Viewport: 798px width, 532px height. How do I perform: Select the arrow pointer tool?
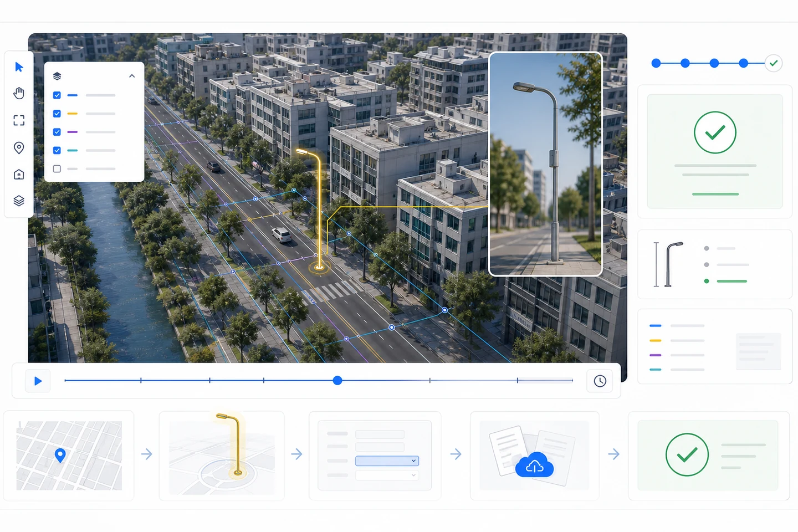click(x=19, y=67)
